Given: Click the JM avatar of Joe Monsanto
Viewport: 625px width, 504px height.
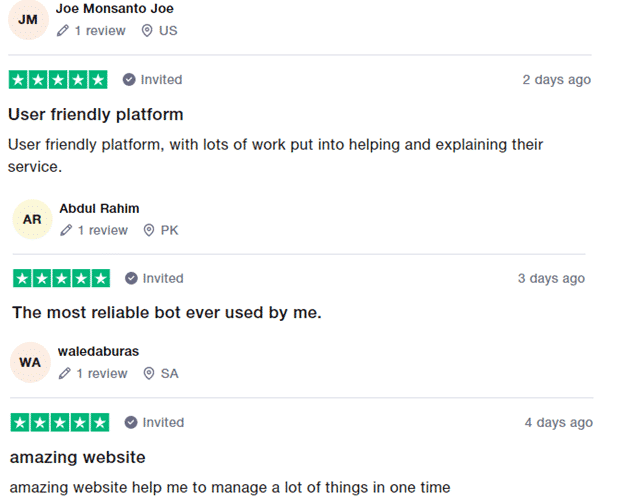Looking at the screenshot, I should click(28, 20).
